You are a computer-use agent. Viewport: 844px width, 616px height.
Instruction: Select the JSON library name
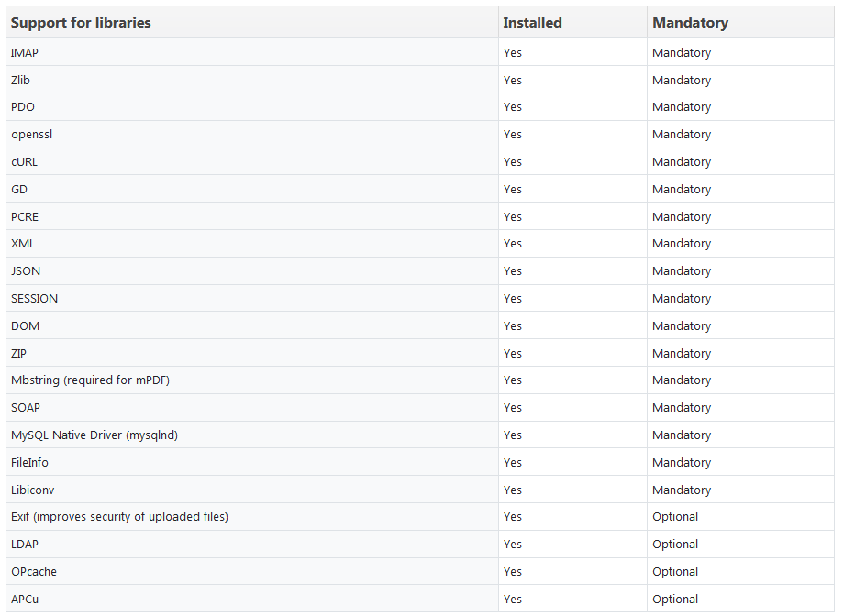26,271
